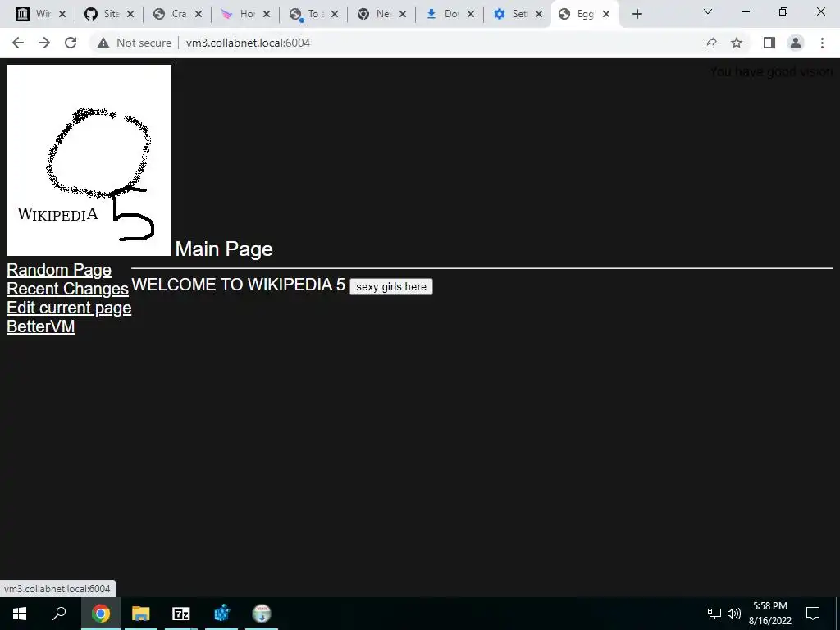Click the address bar URL
Screen dimensions: 840x630
pos(248,43)
